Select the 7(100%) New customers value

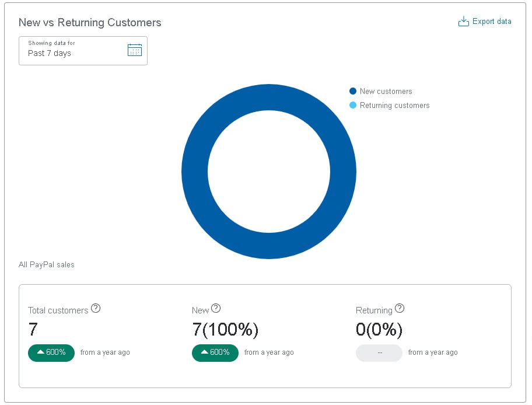tap(225, 329)
